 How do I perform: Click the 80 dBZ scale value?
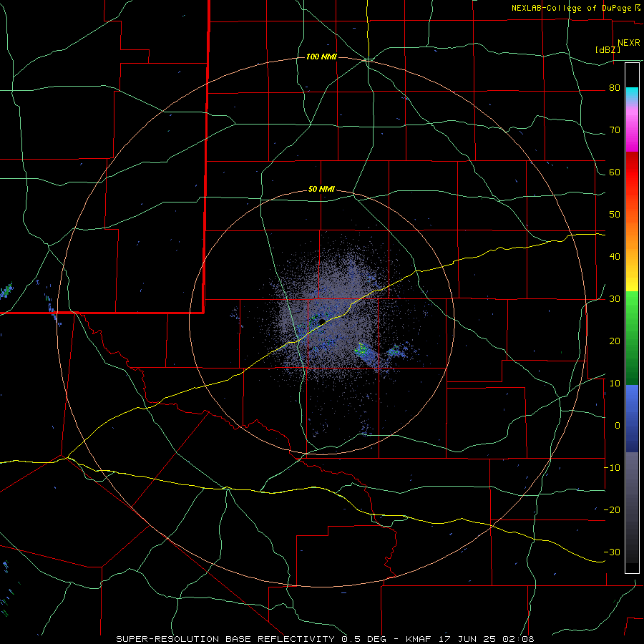point(615,88)
